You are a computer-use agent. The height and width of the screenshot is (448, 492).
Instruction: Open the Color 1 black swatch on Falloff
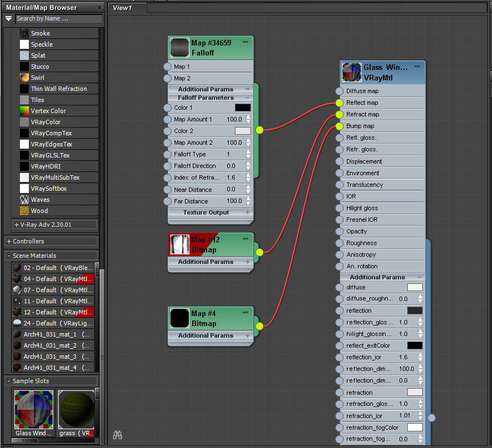point(243,108)
